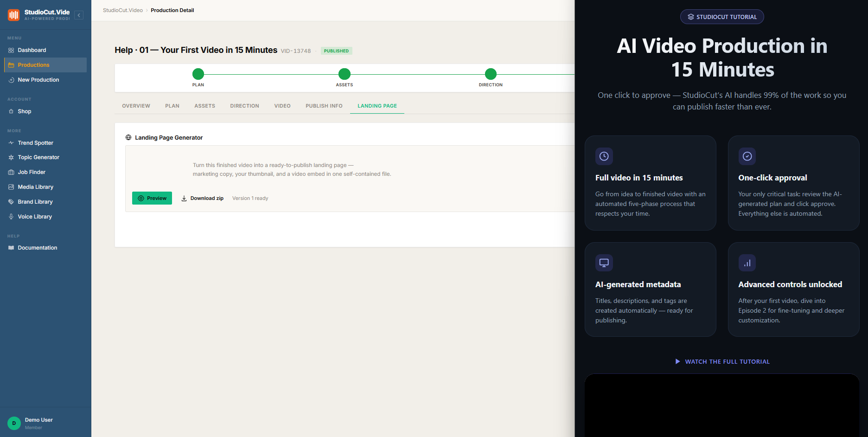Switch to the VIDEO tab
Viewport: 868px width, 437px height.
pyautogui.click(x=282, y=106)
